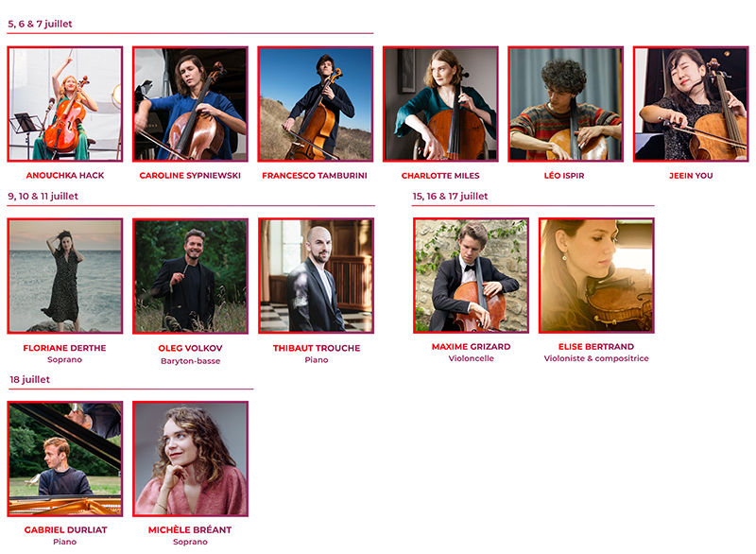Open Charlotte Miles' photo

pos(440,104)
